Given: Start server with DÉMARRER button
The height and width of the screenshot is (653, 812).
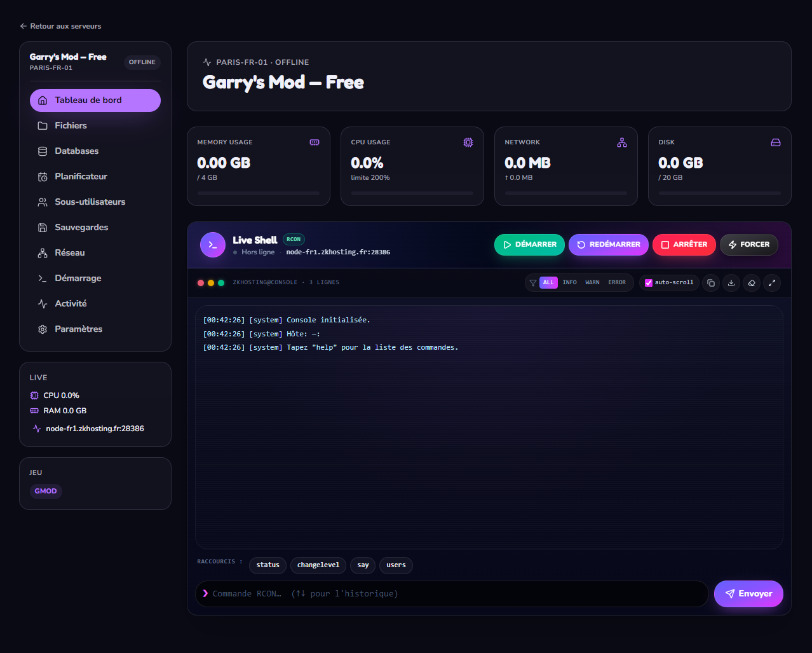Looking at the screenshot, I should (x=529, y=245).
